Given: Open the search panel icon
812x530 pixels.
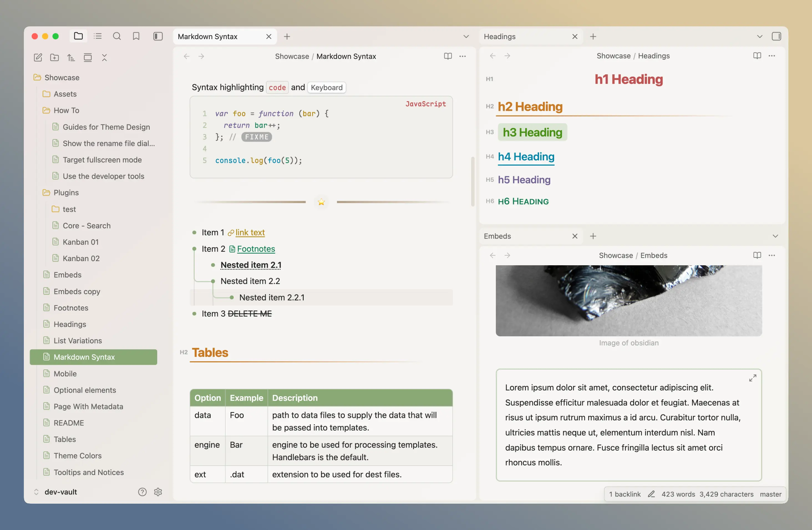Looking at the screenshot, I should click(x=117, y=36).
